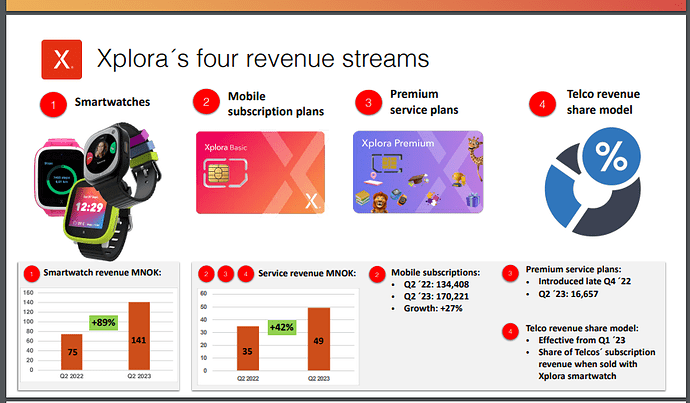Select the Xplora Basic SIM card image

(x=261, y=172)
